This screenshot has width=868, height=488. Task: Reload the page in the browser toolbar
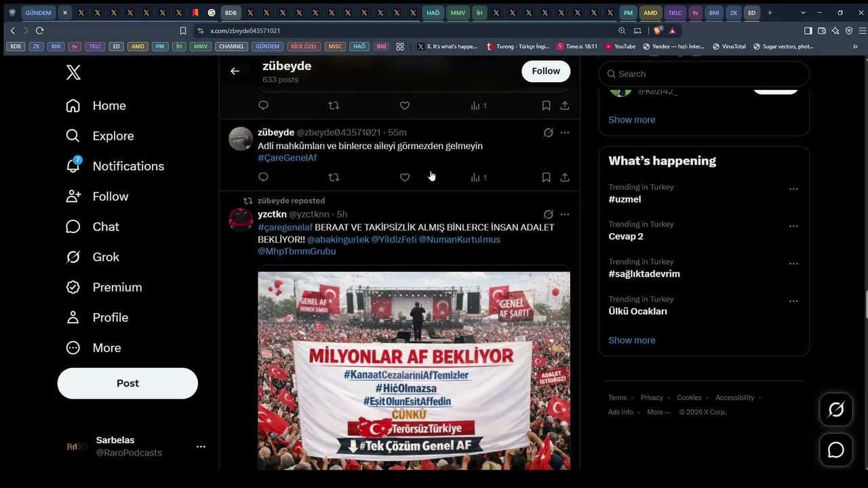pyautogui.click(x=39, y=30)
